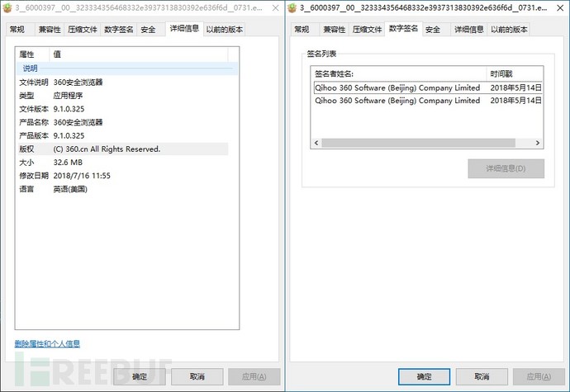The height and width of the screenshot is (392, 570).
Task: Click the file icon in left window title bar
Action: tap(7, 7)
